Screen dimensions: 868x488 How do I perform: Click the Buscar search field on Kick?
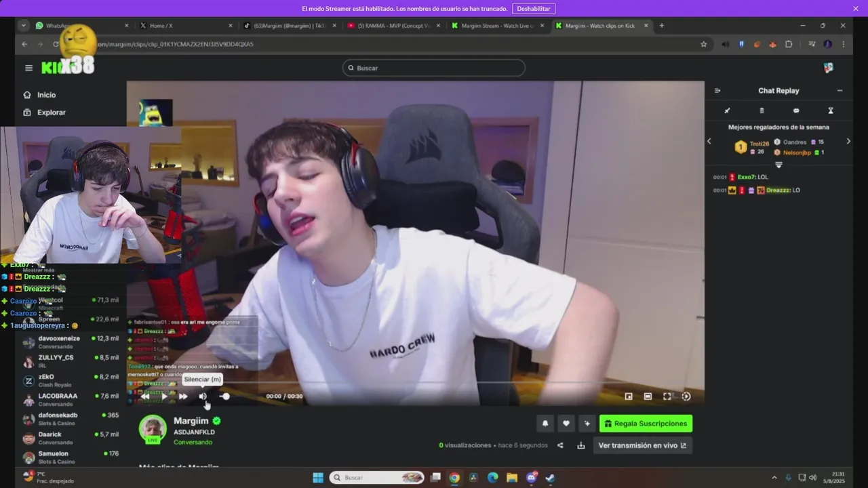pyautogui.click(x=434, y=68)
